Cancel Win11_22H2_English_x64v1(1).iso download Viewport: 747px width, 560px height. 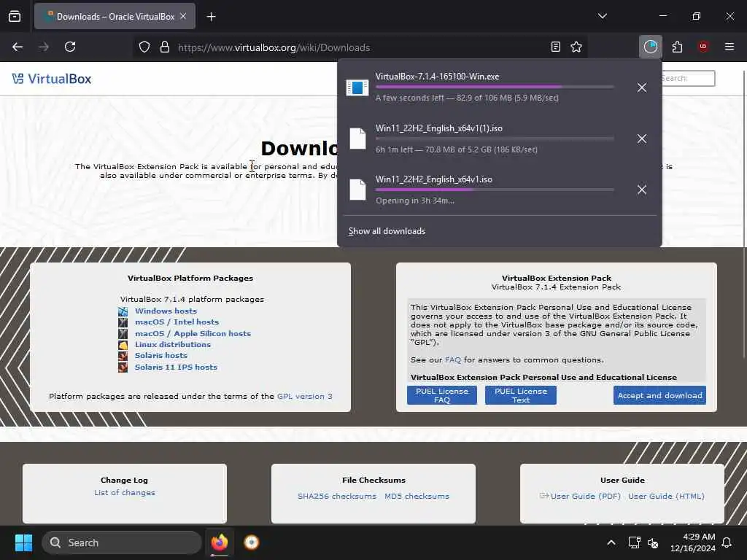(642, 139)
